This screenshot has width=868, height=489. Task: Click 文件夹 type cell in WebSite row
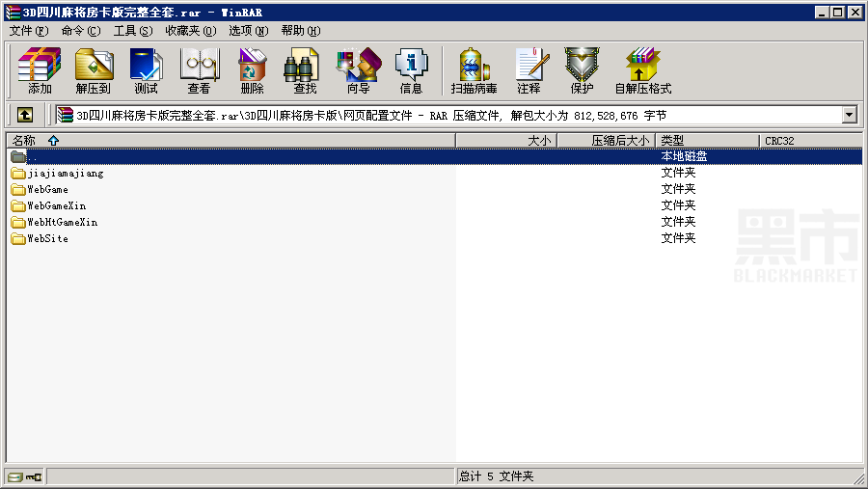coord(678,238)
